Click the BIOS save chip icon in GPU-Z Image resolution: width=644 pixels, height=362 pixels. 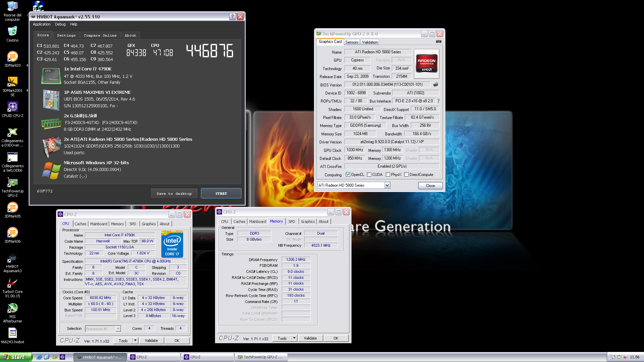pyautogui.click(x=436, y=84)
